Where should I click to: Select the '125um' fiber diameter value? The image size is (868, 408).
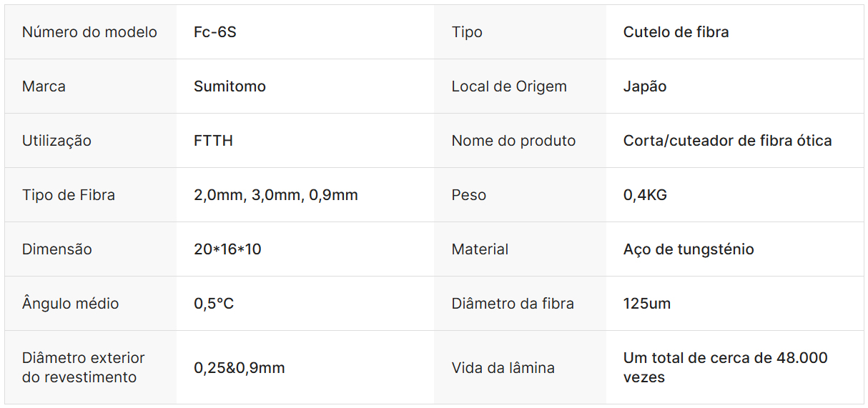tap(647, 304)
